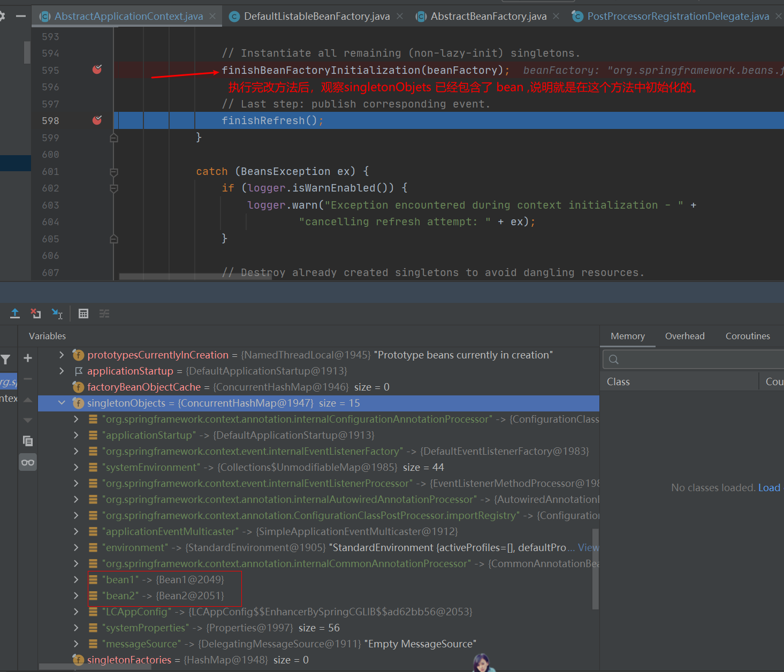The image size is (784, 672).
Task: Switch to DefaultListableBeanFactory.java tab
Action: (x=317, y=17)
